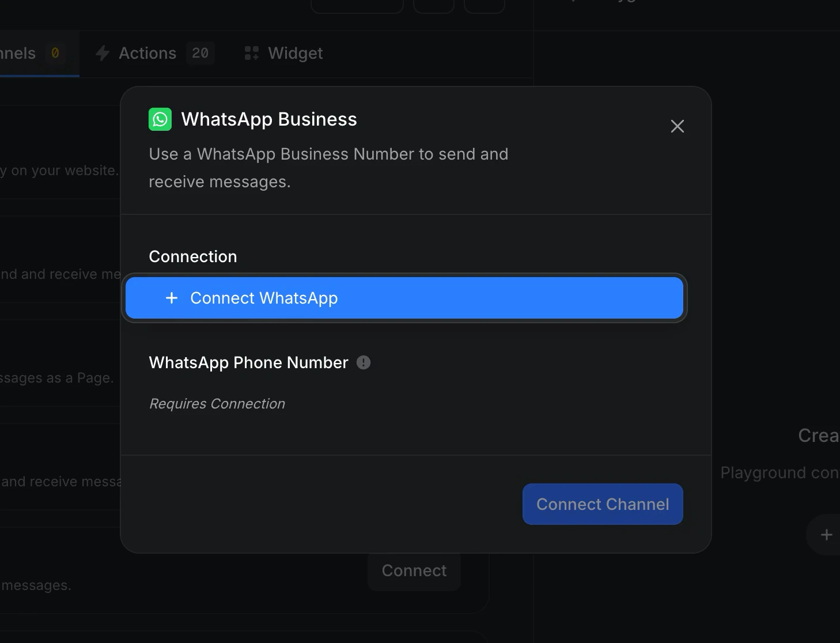Click the Requires Connection placeholder field
This screenshot has width=840, height=643.
pos(217,403)
